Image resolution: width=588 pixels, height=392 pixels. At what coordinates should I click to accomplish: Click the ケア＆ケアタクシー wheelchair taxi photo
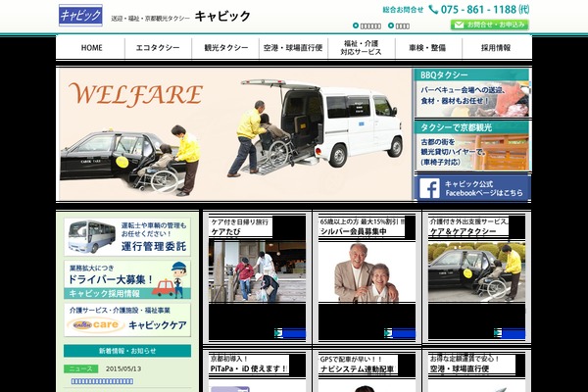(x=476, y=272)
